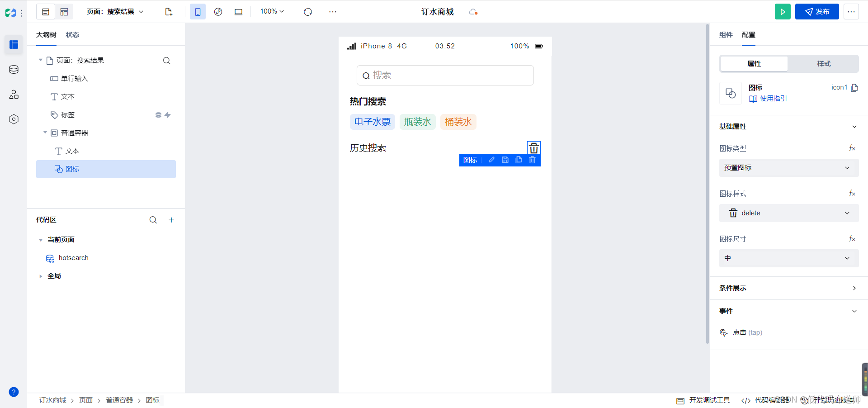Select the 桶装水 tag
This screenshot has height=408, width=868.
coord(458,122)
